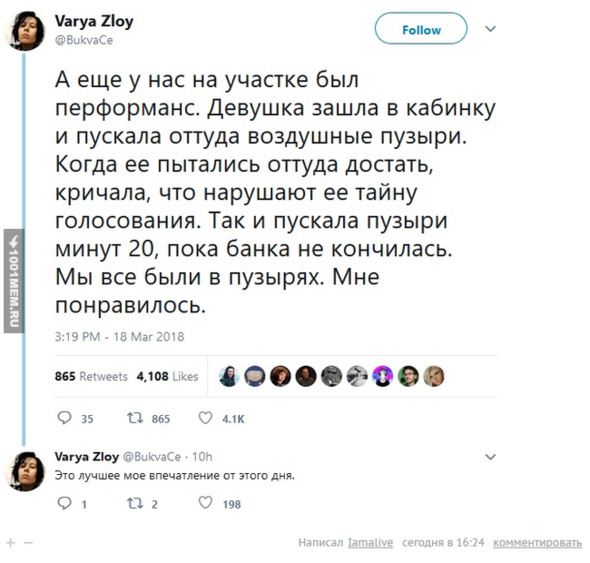The image size is (590, 563).
Task: View the 865 Retweets list
Action: pyautogui.click(x=91, y=376)
